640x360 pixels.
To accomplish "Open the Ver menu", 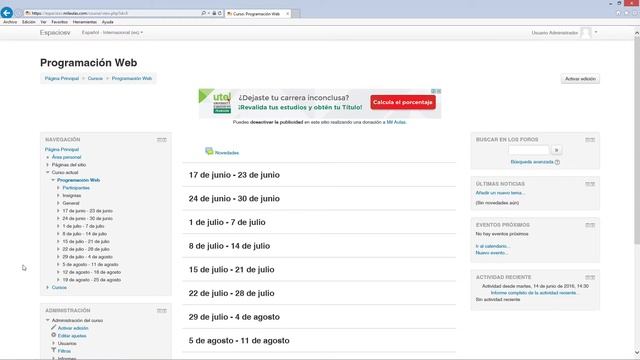I will 43,22.
